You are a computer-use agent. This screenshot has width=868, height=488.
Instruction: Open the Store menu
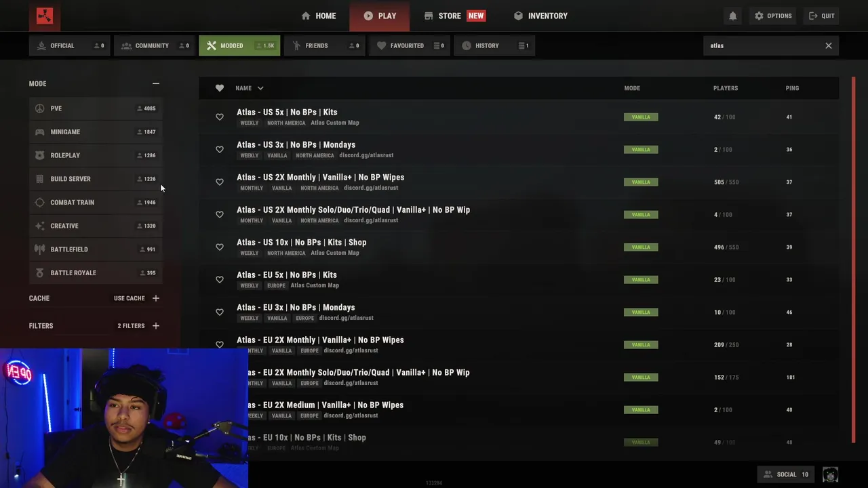pyautogui.click(x=454, y=16)
